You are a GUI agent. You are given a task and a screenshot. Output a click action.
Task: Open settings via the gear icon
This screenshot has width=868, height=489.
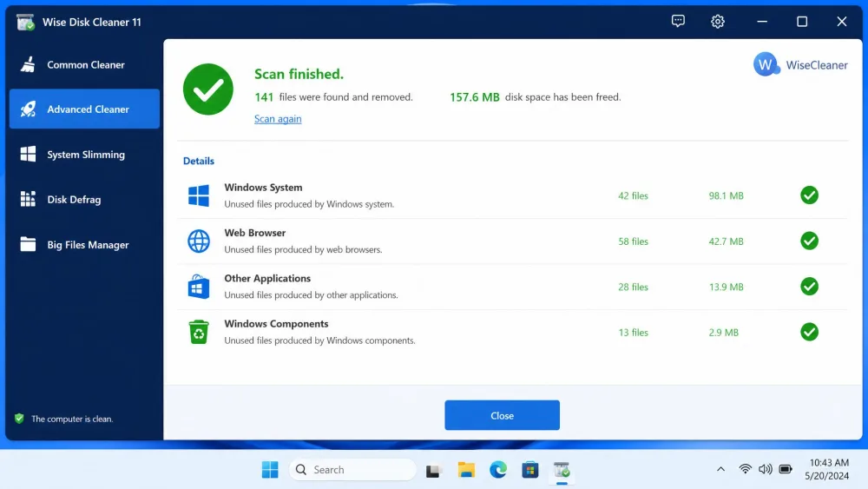(x=718, y=22)
